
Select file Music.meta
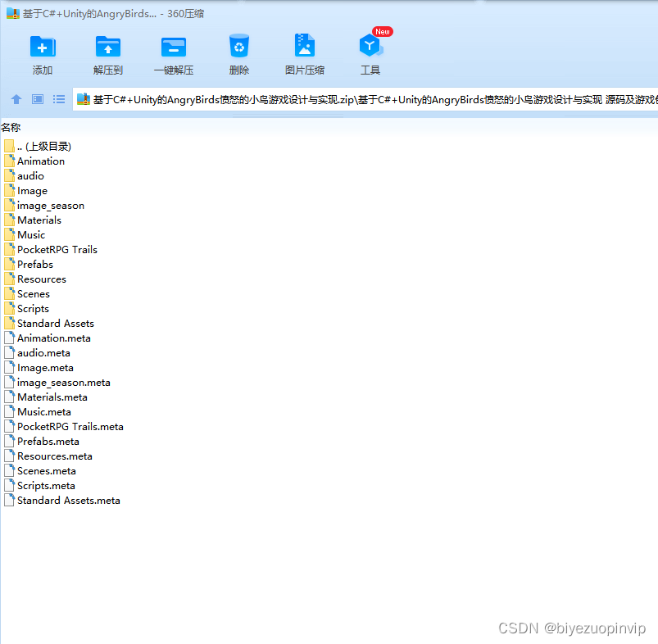click(38, 412)
